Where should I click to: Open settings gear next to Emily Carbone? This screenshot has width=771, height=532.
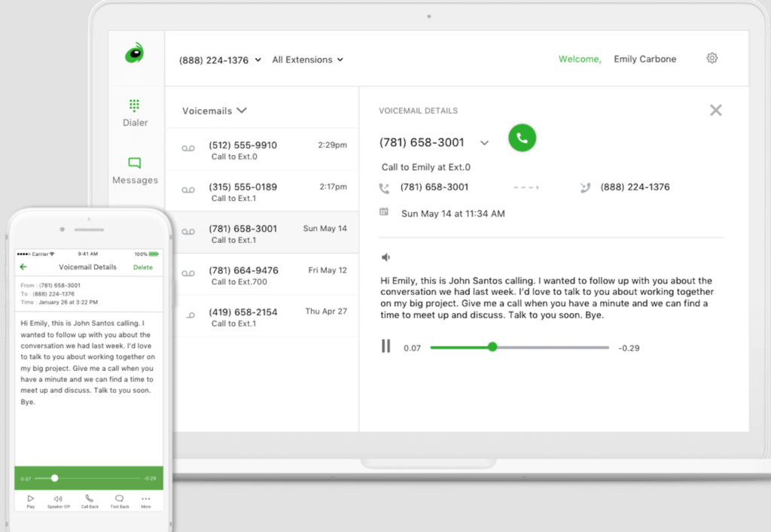pos(712,59)
